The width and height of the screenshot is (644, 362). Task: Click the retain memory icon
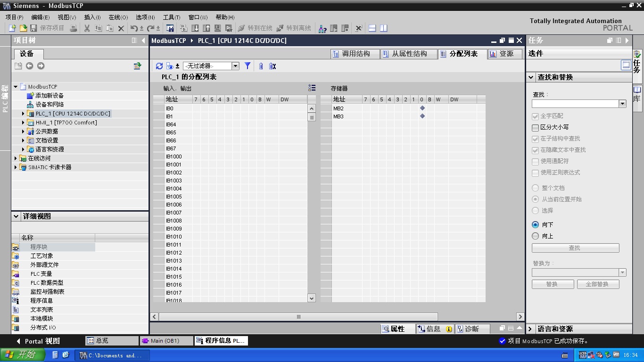coord(261,66)
